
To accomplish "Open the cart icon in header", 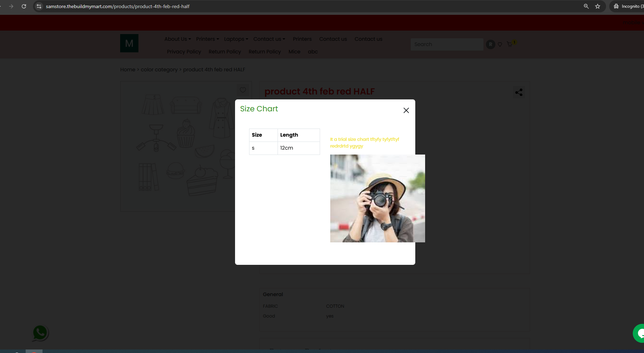I will pyautogui.click(x=509, y=45).
